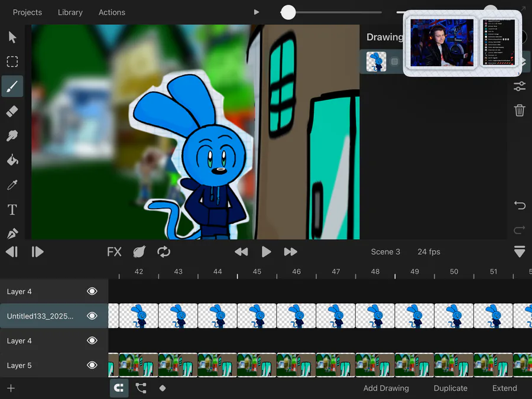Jump to frame 42 on the ruler
532x399 pixels.
[138, 271]
